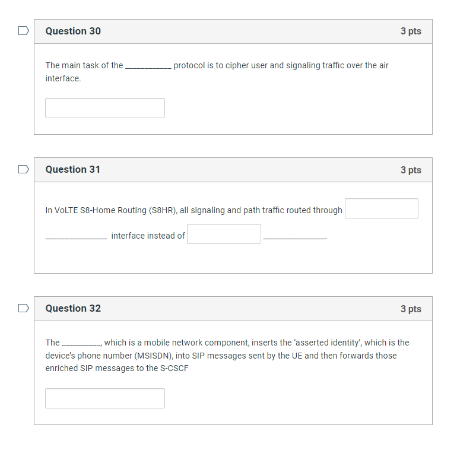Click the bookmark icon beside Question 31
The image size is (476, 450).
click(x=23, y=169)
